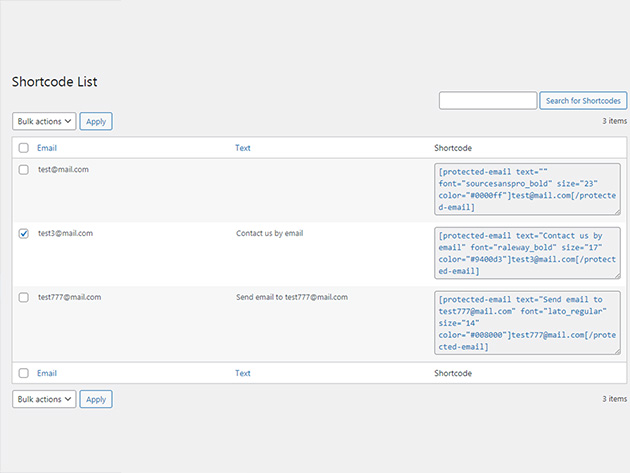Focus the shortcode search input field
The width and height of the screenshot is (630, 473).
pyautogui.click(x=488, y=100)
